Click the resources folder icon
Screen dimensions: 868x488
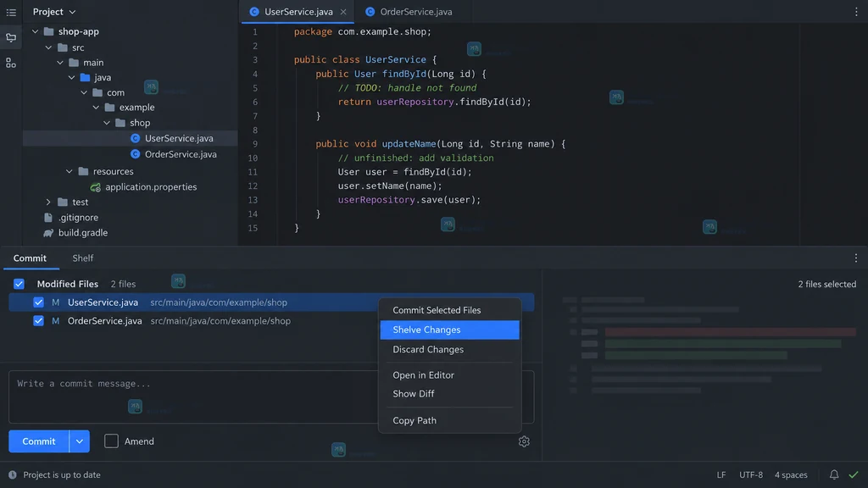pyautogui.click(x=84, y=171)
